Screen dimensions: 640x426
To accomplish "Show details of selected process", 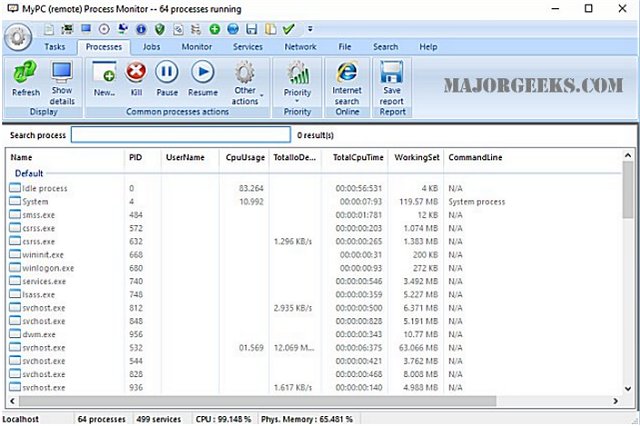I will pos(62,83).
